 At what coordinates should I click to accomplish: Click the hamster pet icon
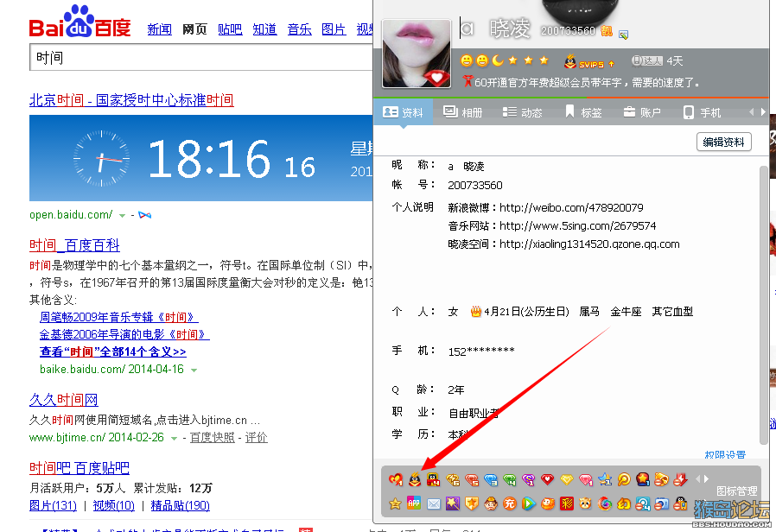(x=586, y=503)
